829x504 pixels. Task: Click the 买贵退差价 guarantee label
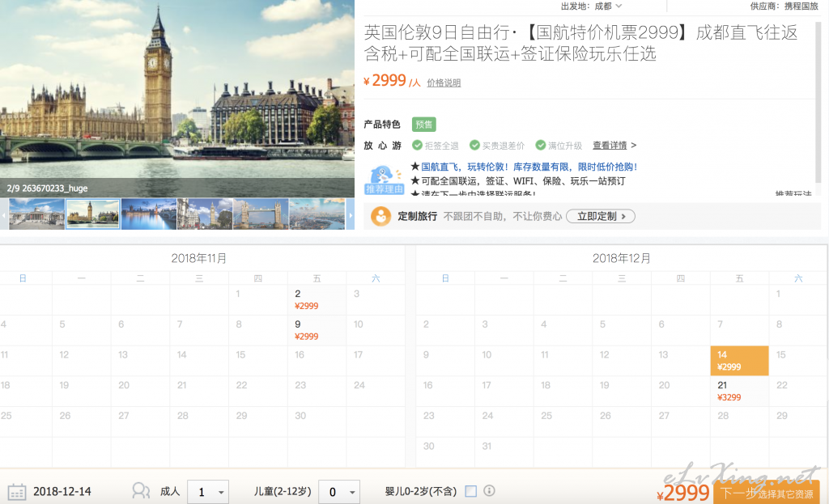coord(504,146)
